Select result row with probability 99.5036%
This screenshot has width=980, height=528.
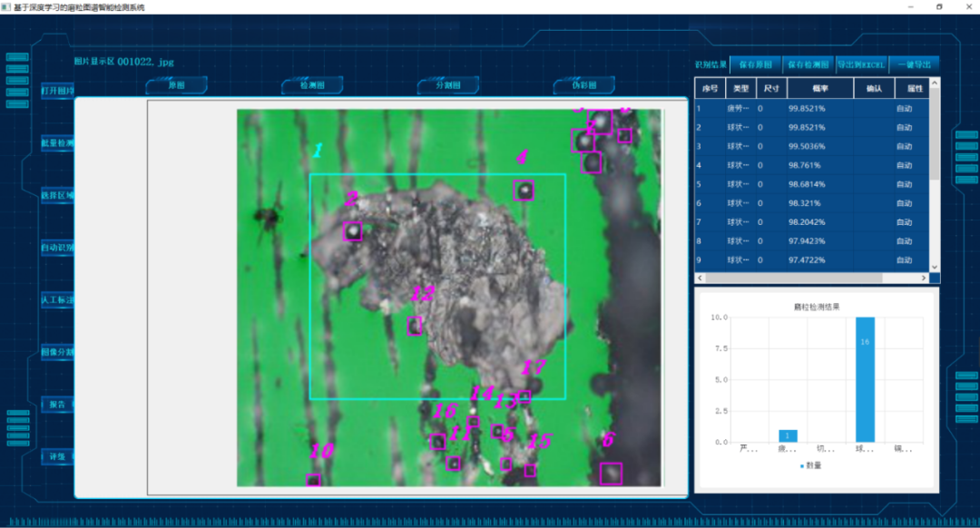810,146
